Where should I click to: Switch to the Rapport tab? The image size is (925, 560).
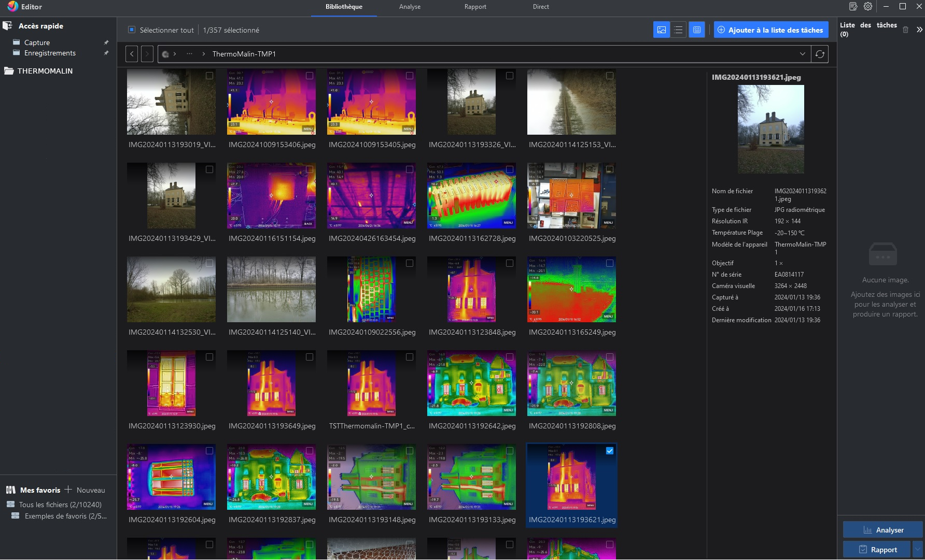pyautogui.click(x=475, y=7)
